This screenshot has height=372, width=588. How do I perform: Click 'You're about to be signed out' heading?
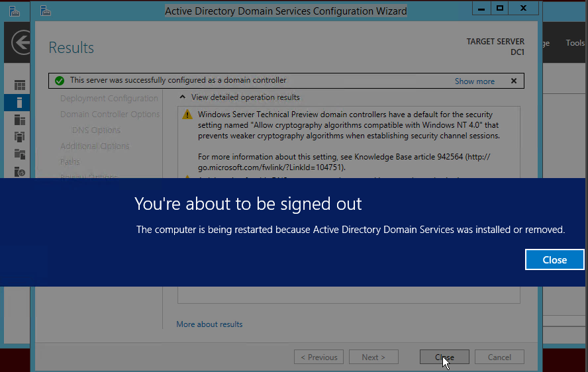click(x=248, y=204)
